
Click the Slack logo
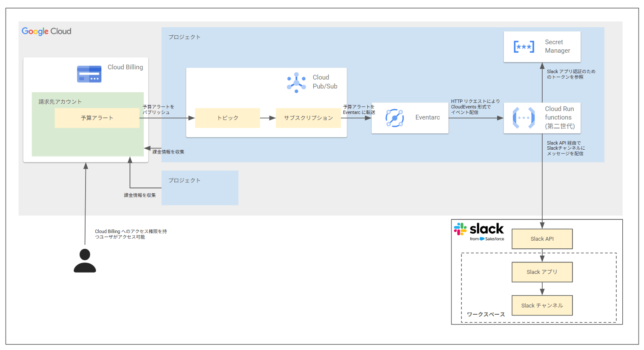pyautogui.click(x=479, y=231)
